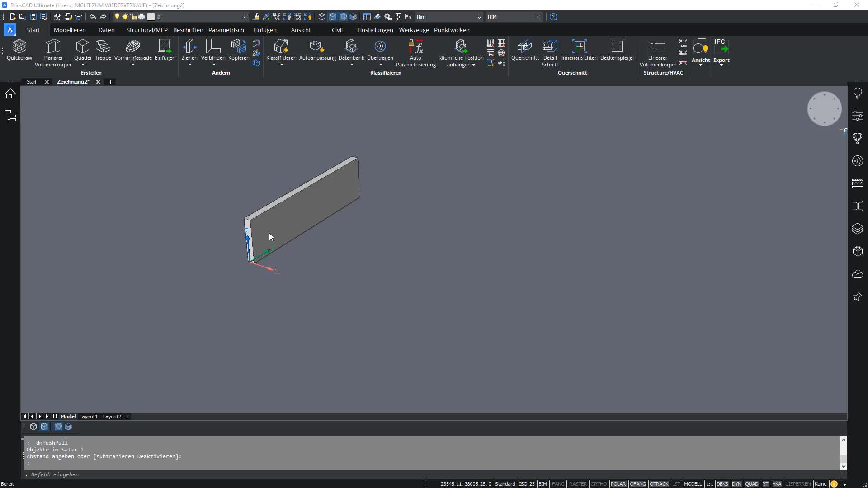This screenshot has height=488, width=868.
Task: Toggle DBKS in status bar
Action: (x=722, y=484)
